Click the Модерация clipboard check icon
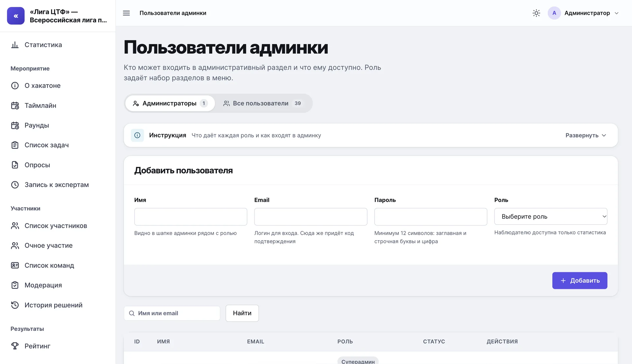 pyautogui.click(x=15, y=285)
